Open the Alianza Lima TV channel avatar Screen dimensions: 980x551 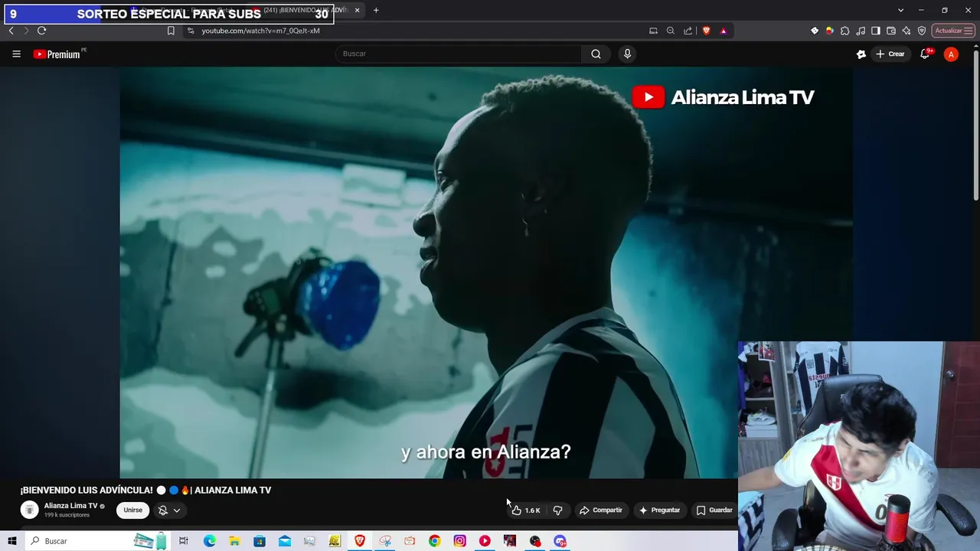click(29, 510)
